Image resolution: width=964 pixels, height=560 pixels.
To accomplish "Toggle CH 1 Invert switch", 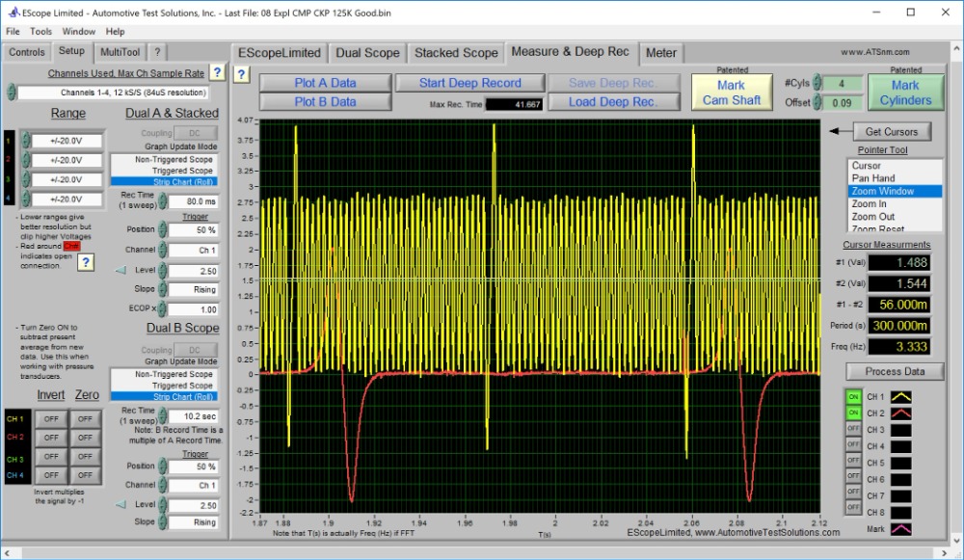I will pos(51,418).
